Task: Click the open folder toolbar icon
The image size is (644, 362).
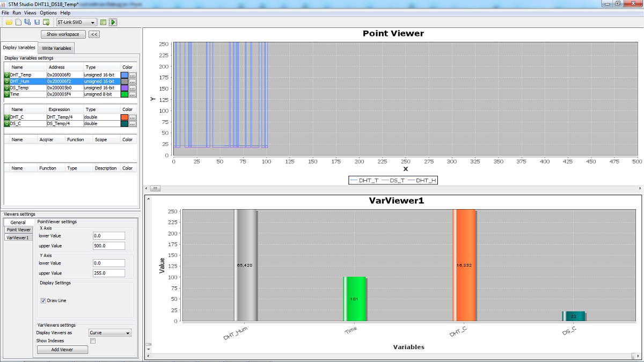Action: [9, 23]
